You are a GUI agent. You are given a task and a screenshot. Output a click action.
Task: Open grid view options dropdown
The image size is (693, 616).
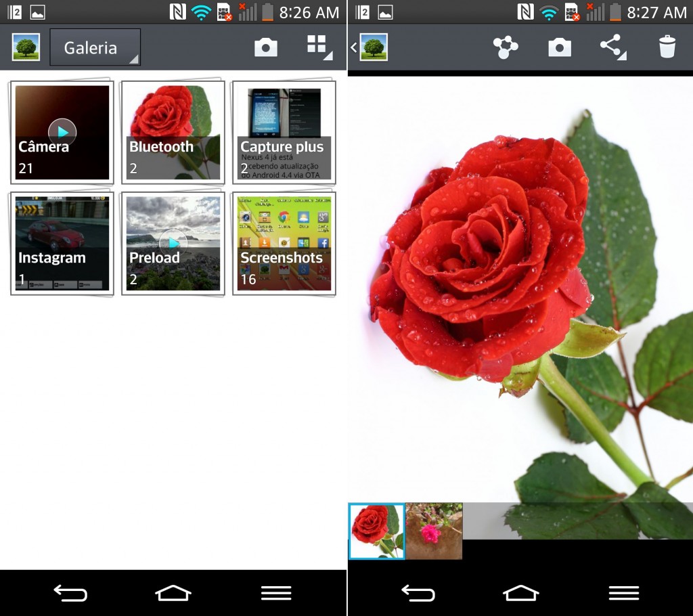pyautogui.click(x=319, y=47)
